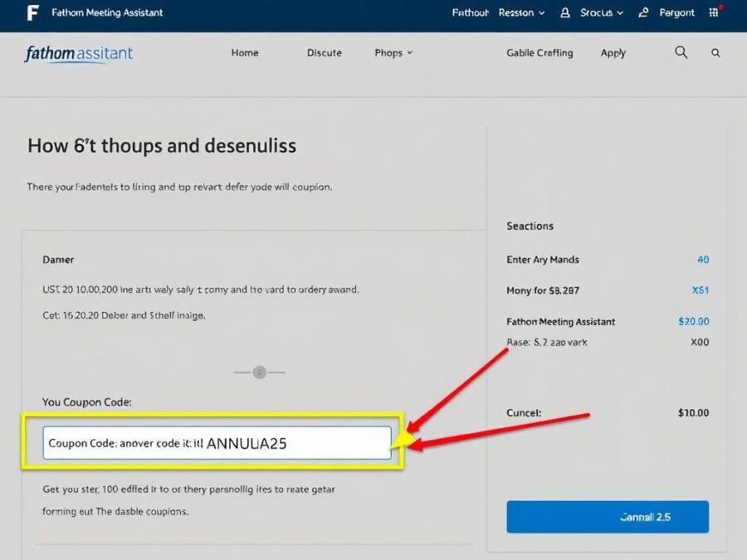
Task: Click the red notification badge indicator
Action: (x=720, y=7)
